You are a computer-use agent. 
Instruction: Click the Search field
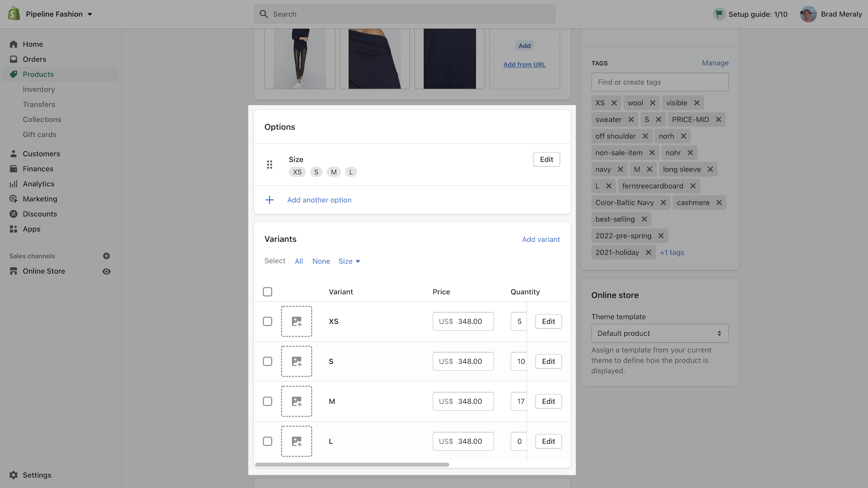pyautogui.click(x=405, y=14)
